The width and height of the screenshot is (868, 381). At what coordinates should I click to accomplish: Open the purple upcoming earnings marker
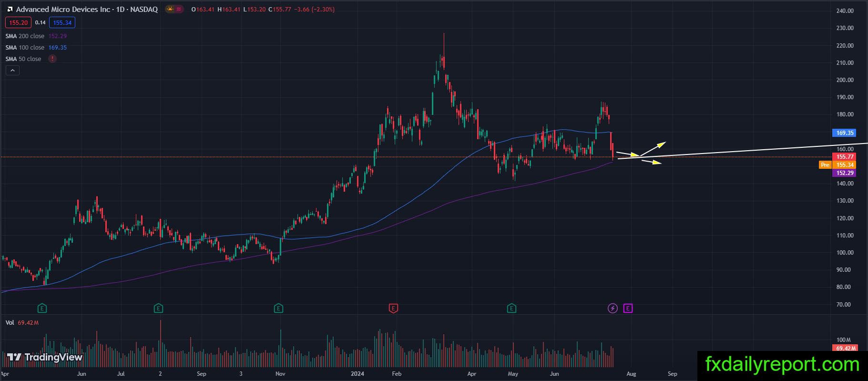[628, 309]
